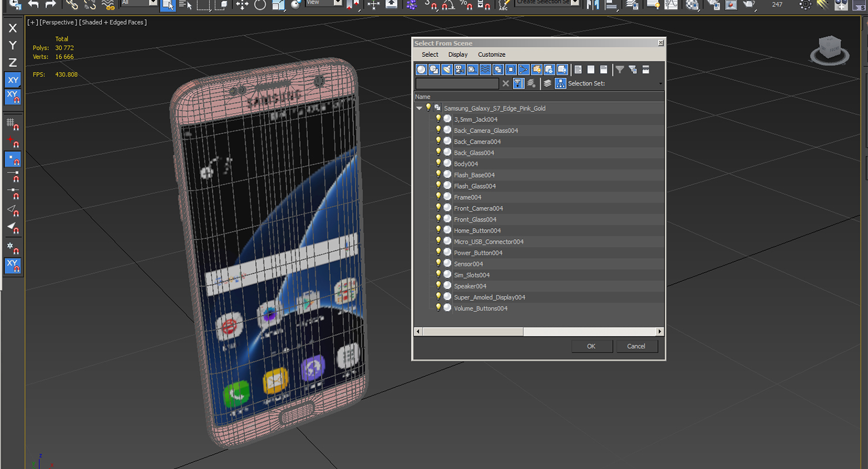
Task: Activate the Select Object tool
Action: click(x=168, y=5)
